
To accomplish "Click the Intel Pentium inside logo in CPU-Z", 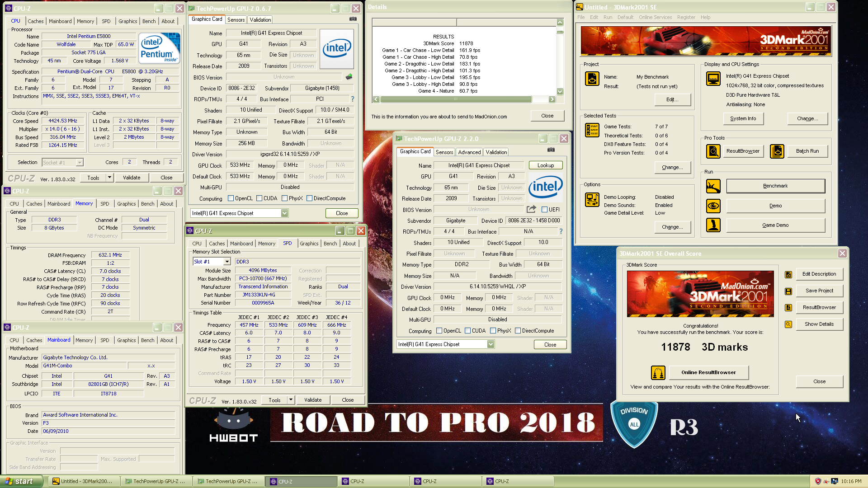I will tap(159, 47).
